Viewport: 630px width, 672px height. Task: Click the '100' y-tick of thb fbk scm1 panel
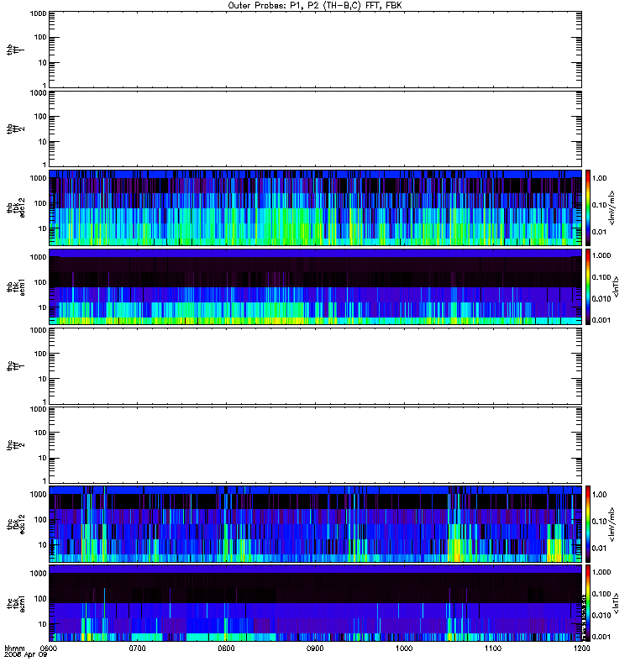(x=40, y=282)
